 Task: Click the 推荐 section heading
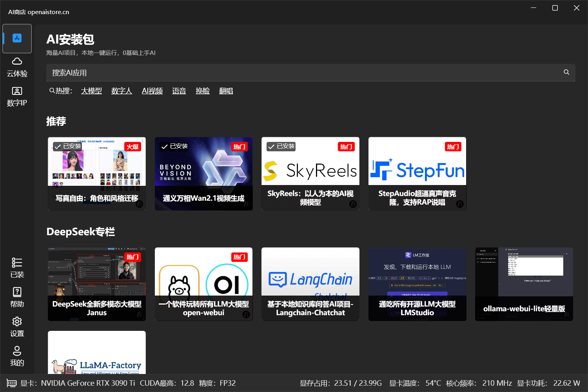[x=56, y=121]
